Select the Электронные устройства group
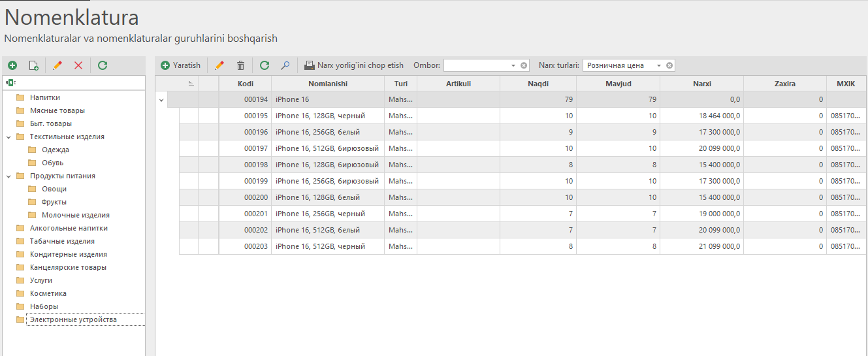This screenshot has height=356, width=868. tap(73, 319)
